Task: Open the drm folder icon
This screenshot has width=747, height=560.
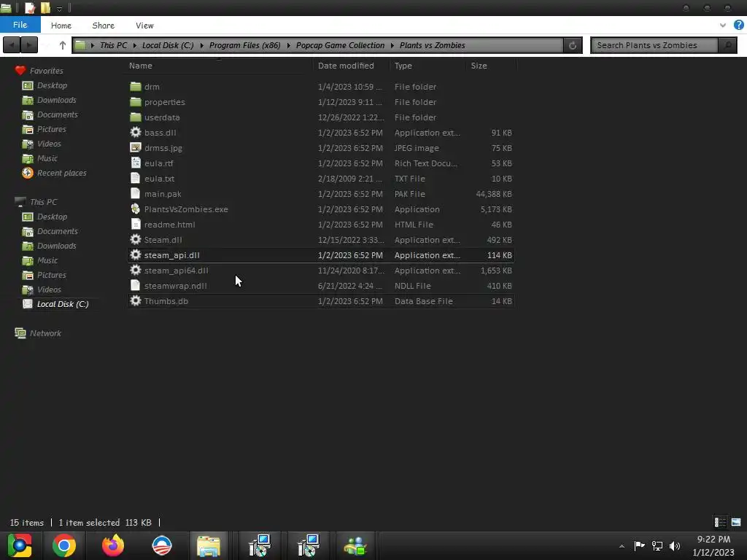Action: point(136,87)
